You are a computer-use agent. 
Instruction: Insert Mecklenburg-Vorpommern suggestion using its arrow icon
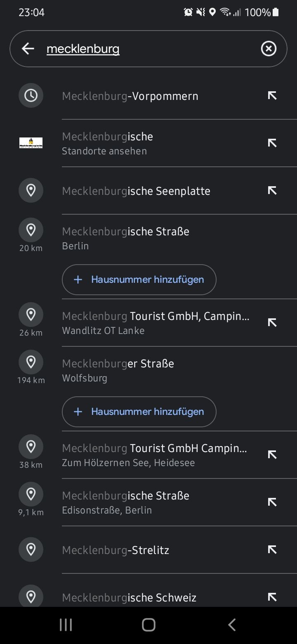point(272,96)
